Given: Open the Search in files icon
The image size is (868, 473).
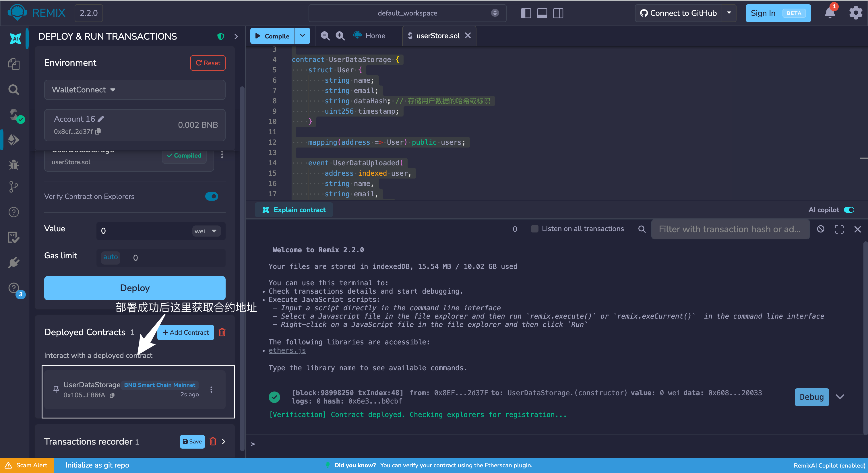Looking at the screenshot, I should [14, 90].
